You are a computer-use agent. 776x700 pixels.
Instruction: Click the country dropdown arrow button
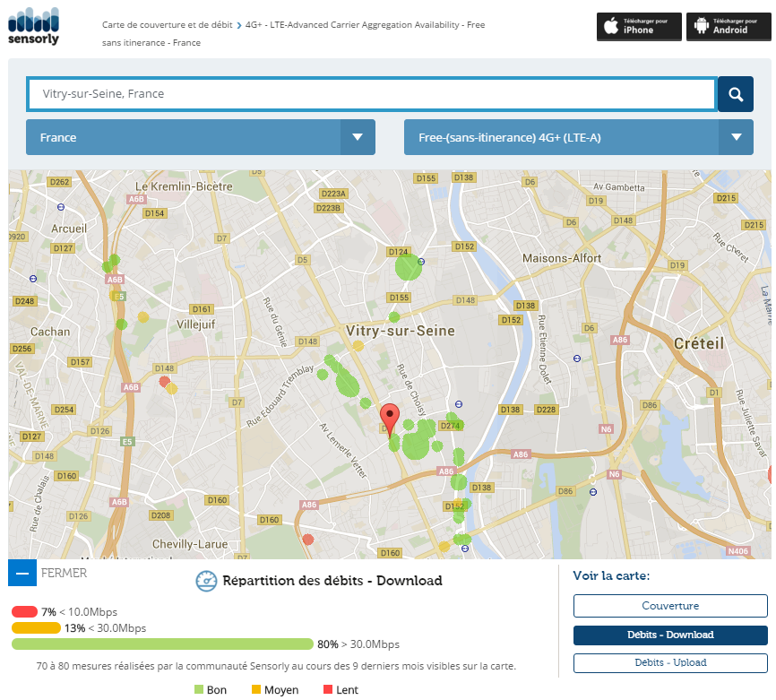click(358, 137)
